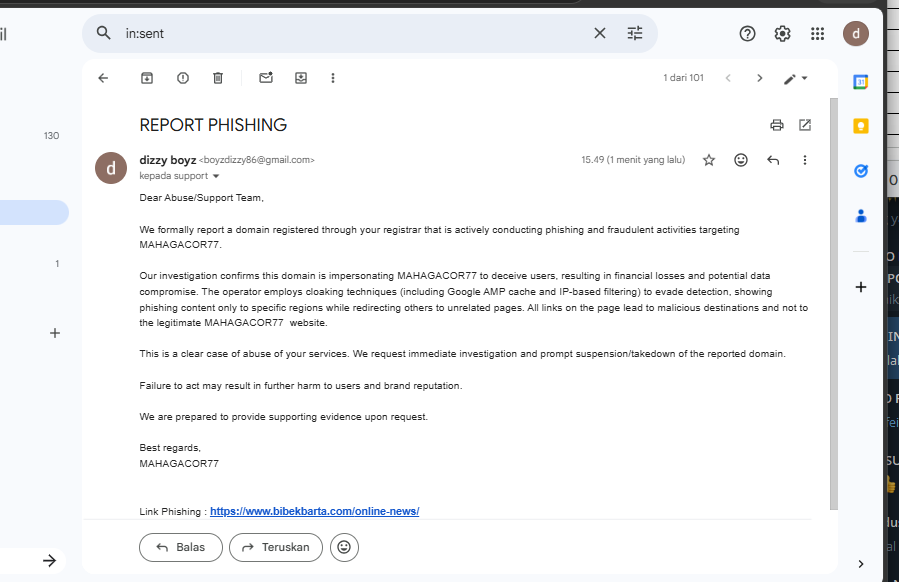Open Google Keep side panel
The height and width of the screenshot is (582, 899).
coord(861,126)
